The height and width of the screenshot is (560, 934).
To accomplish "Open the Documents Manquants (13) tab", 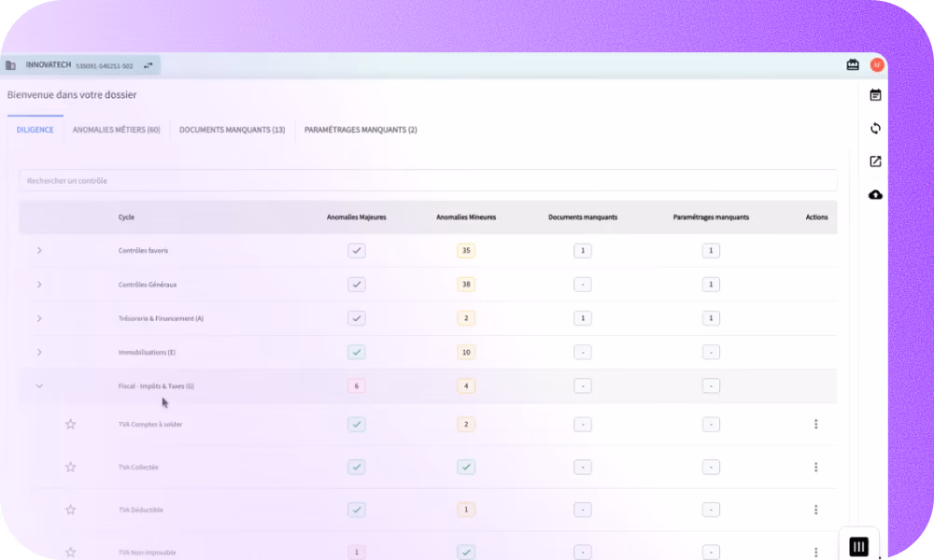I will (x=233, y=129).
